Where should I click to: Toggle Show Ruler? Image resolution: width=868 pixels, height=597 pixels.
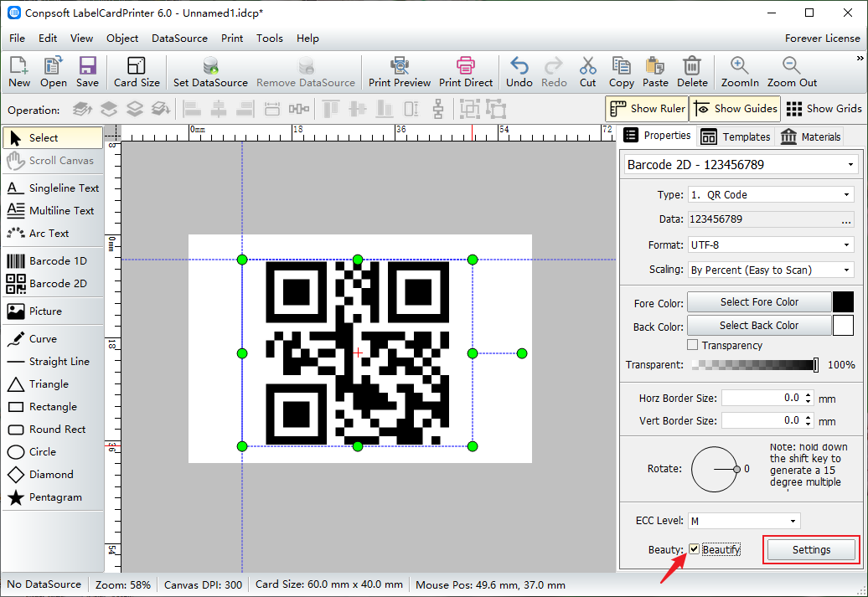[647, 109]
